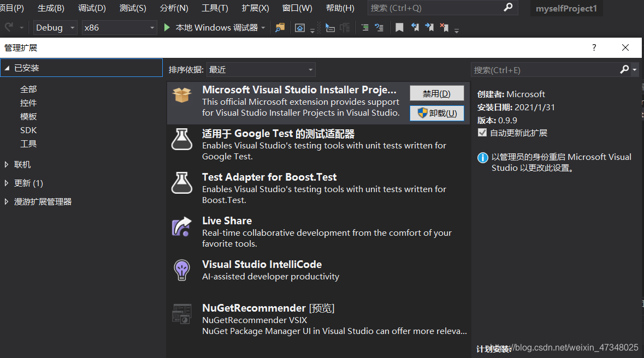Click the help question mark in 管理扩展 dialog

pyautogui.click(x=594, y=47)
